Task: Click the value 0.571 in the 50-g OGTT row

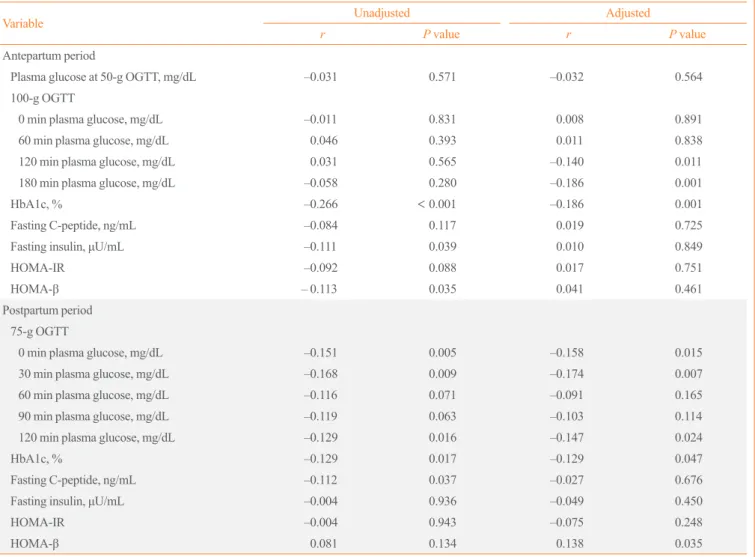Action: coord(442,77)
